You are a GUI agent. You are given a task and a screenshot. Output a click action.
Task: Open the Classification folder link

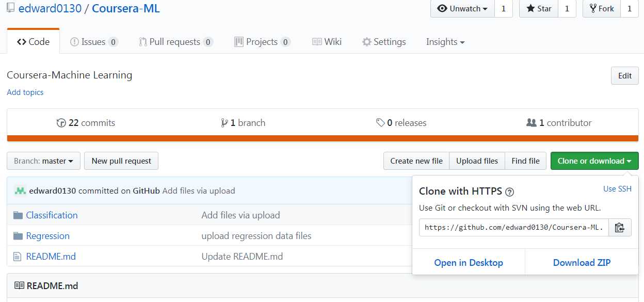tap(52, 215)
